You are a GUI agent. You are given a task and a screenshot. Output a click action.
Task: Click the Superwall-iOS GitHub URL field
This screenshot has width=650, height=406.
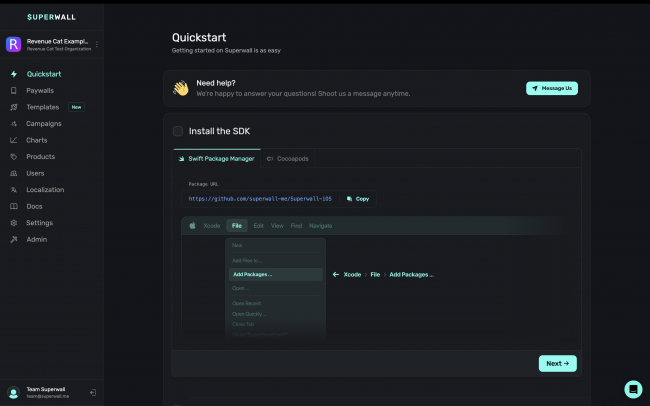pyautogui.click(x=260, y=199)
